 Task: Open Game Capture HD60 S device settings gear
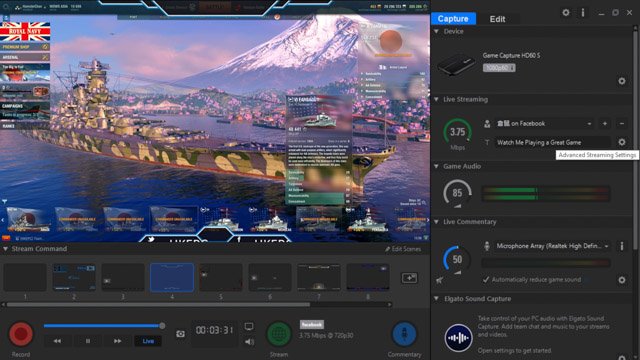click(622, 81)
